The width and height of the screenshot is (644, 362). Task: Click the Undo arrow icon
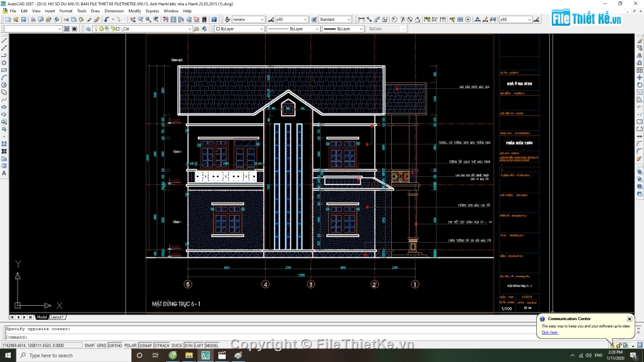pyautogui.click(x=107, y=19)
